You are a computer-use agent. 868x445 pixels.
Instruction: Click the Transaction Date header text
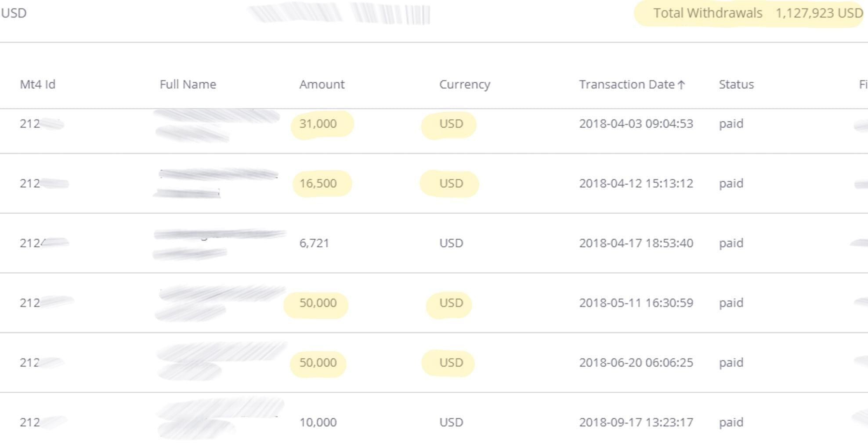(x=626, y=84)
